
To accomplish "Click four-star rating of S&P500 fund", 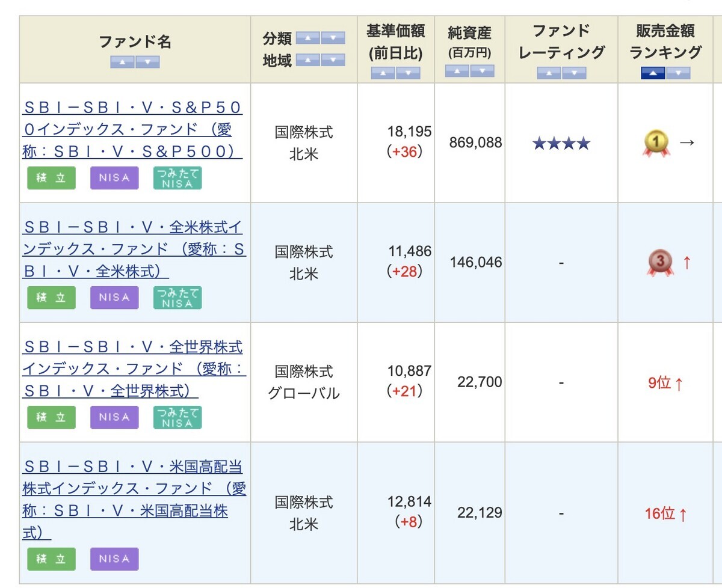I will pyautogui.click(x=561, y=144).
